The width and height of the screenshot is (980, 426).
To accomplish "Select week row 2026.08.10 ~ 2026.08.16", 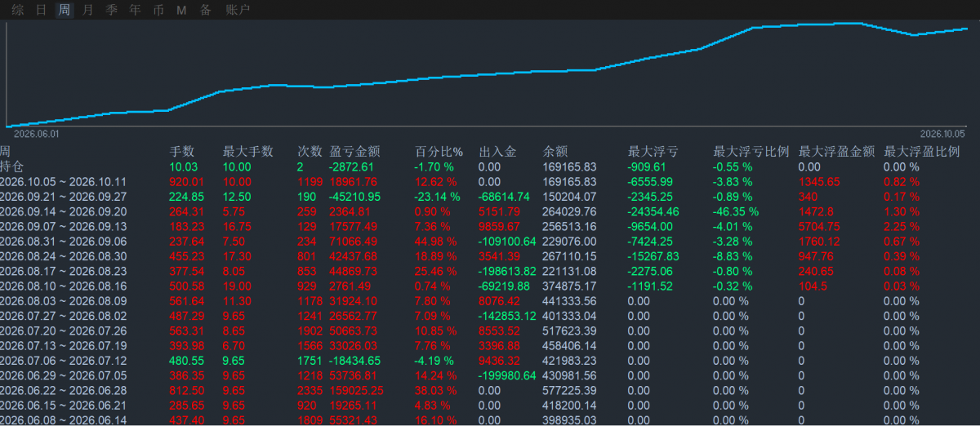I will [64, 286].
